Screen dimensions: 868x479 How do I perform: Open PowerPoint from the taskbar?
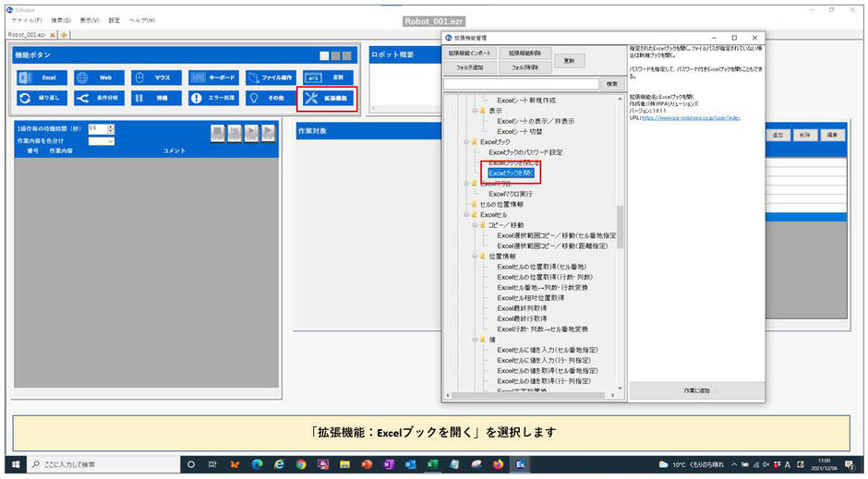pyautogui.click(x=367, y=464)
